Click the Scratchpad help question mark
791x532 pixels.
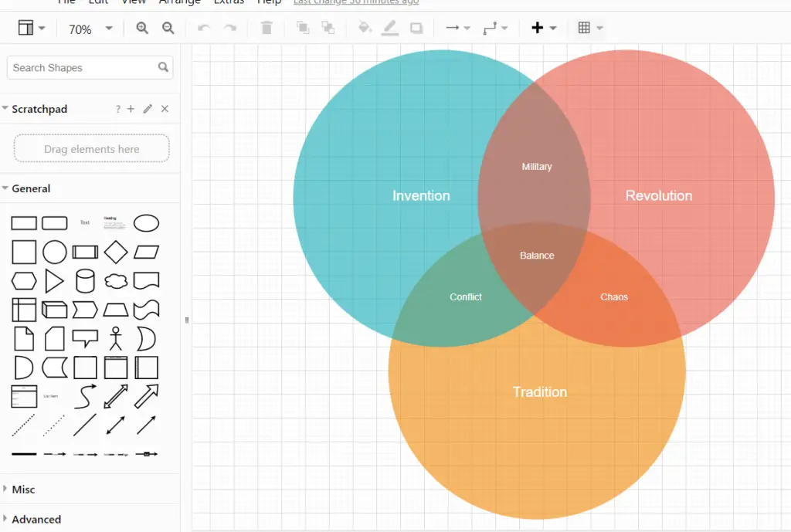click(117, 109)
